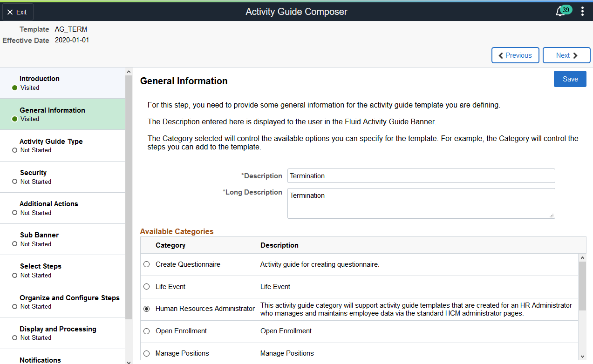This screenshot has height=364, width=593.
Task: Open the notifications bell icon
Action: pyautogui.click(x=561, y=12)
